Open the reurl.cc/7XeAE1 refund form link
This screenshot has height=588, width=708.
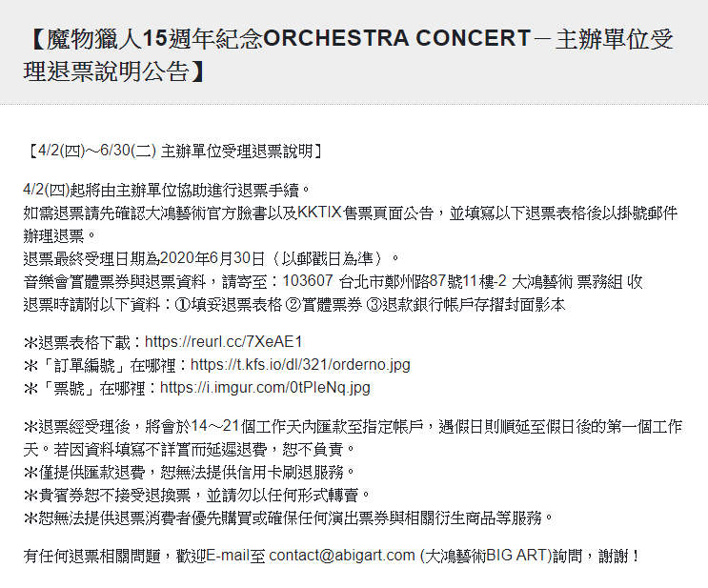pyautogui.click(x=223, y=342)
